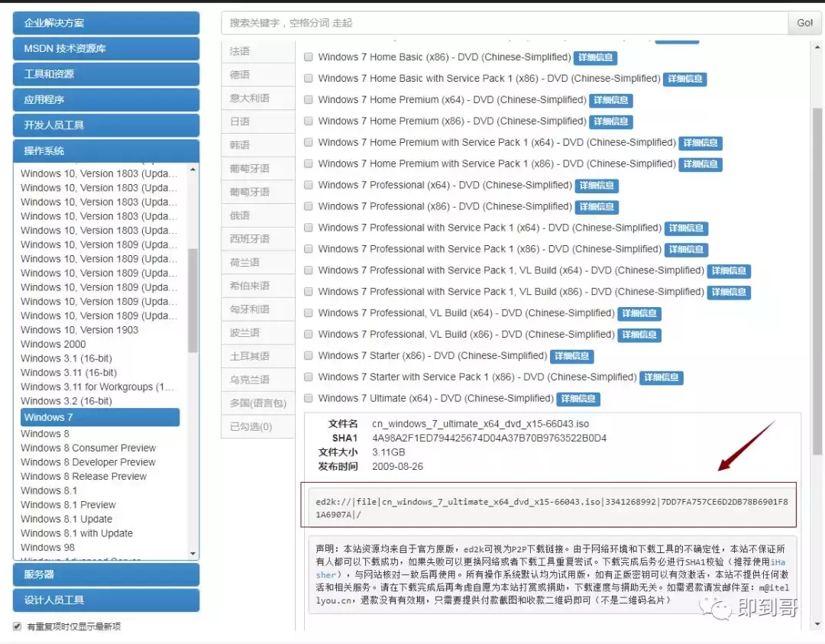Expand 企业解决方案 category panel

(105, 23)
